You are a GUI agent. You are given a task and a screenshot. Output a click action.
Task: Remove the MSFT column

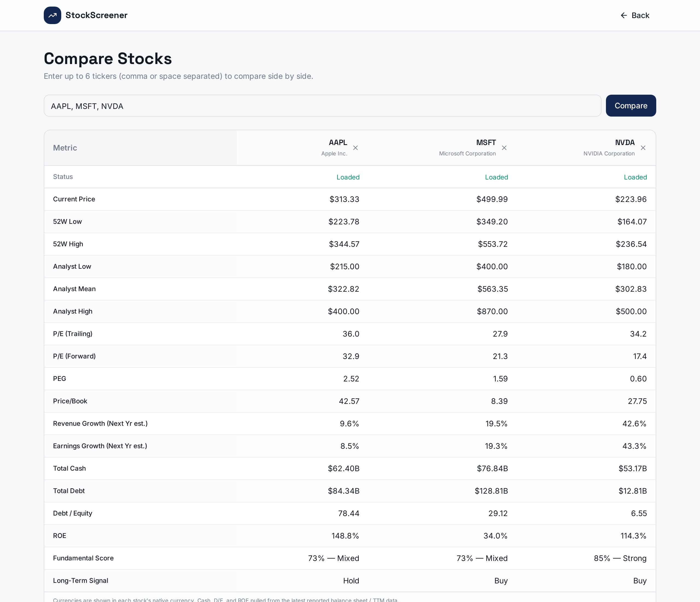click(504, 148)
